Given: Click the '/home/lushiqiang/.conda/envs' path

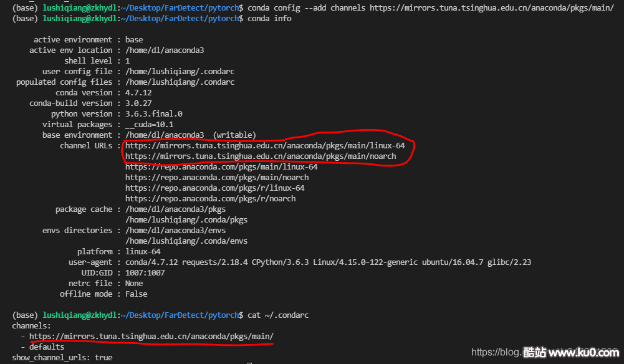Looking at the screenshot, I should (186, 241).
